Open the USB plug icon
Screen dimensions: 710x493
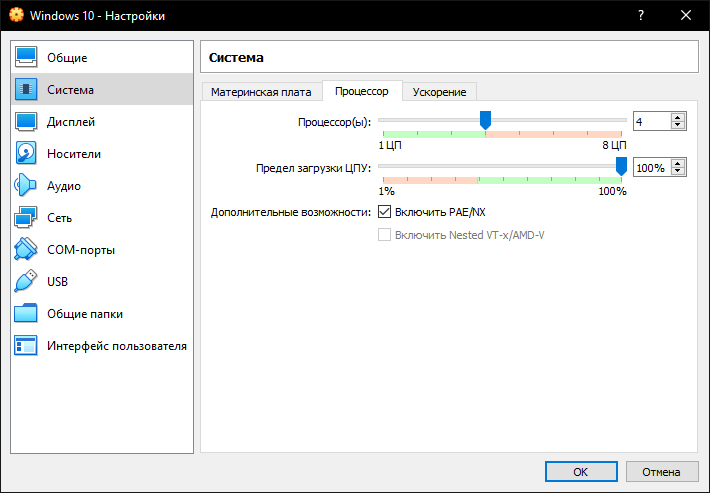(26, 282)
